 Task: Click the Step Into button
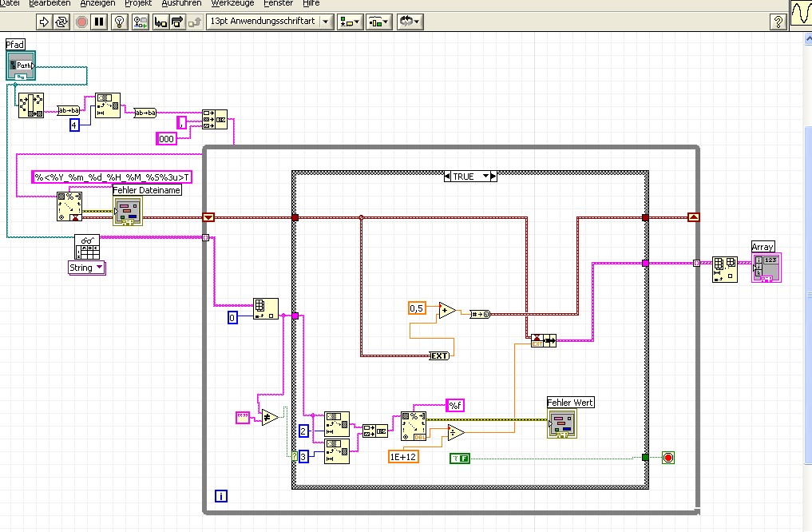160,22
